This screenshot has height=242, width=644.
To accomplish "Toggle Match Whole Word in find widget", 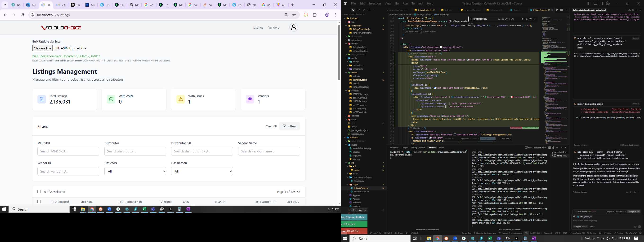I will [503, 19].
